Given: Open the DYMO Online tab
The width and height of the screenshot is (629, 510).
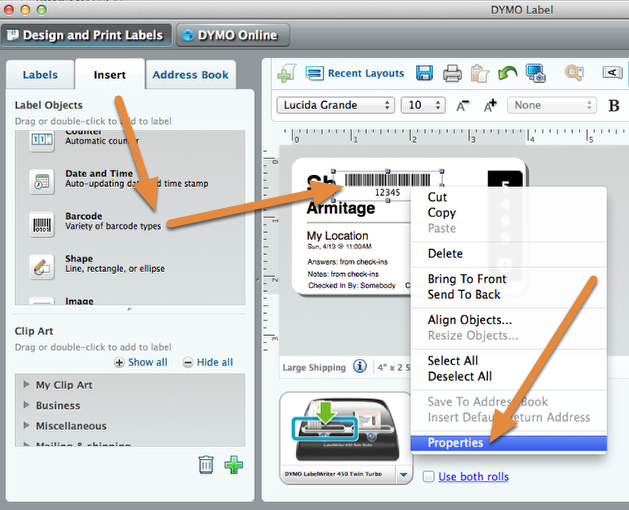Looking at the screenshot, I should pyautogui.click(x=233, y=35).
